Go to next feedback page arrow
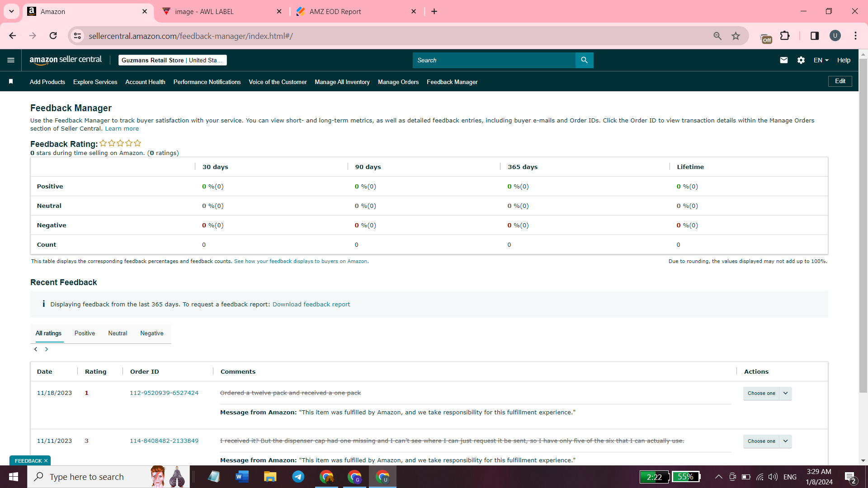Image resolution: width=868 pixels, height=488 pixels. click(x=47, y=349)
